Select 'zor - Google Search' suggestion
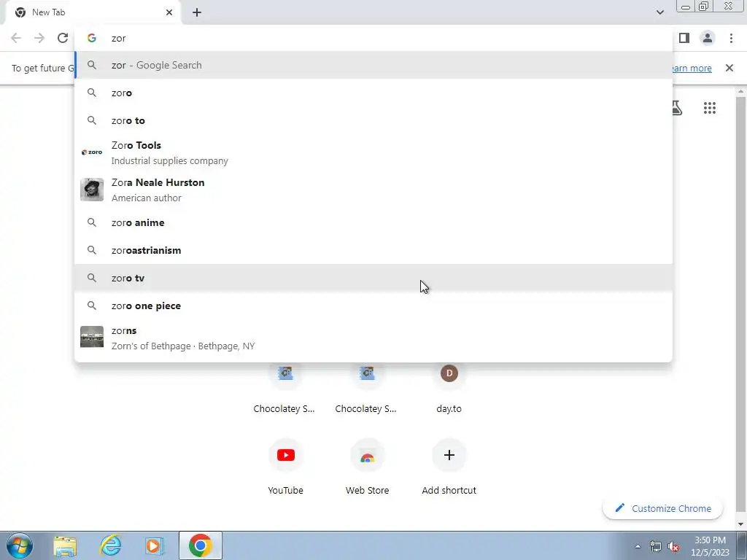 click(374, 65)
